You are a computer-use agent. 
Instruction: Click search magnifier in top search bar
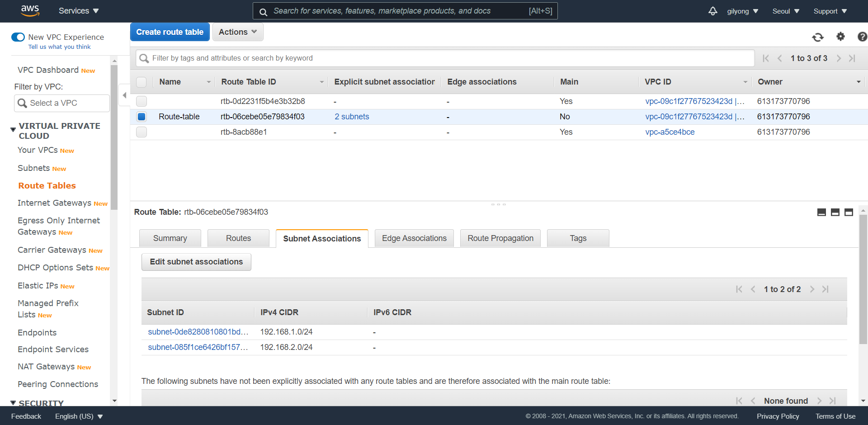click(x=263, y=11)
